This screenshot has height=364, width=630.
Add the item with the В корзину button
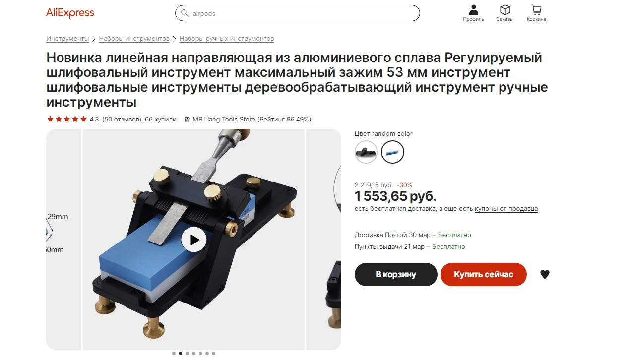[396, 274]
